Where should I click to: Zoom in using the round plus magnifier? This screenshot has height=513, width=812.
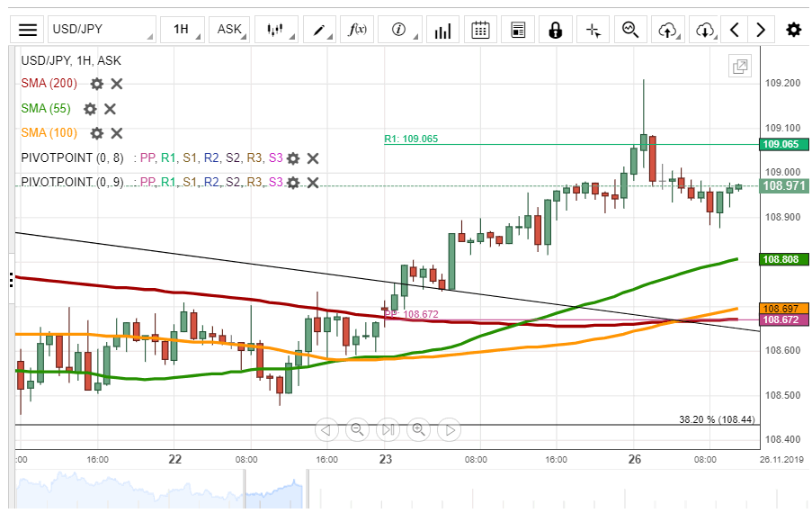point(418,429)
